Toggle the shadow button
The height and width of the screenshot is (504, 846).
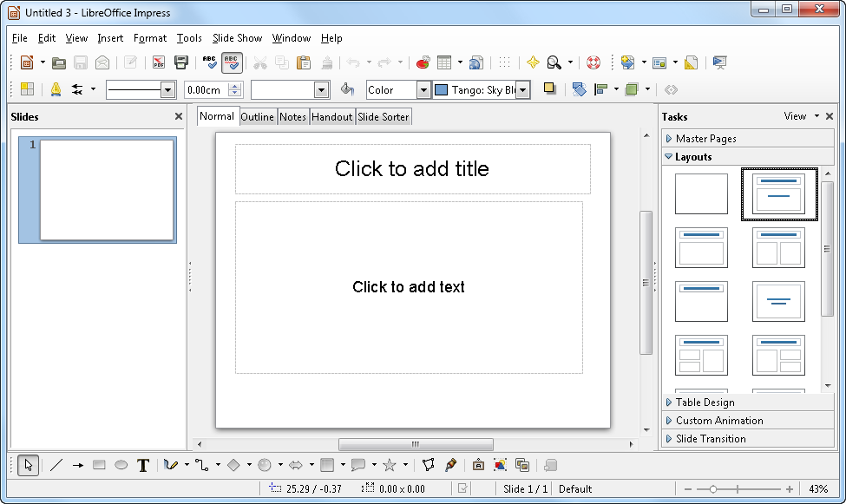[549, 88]
